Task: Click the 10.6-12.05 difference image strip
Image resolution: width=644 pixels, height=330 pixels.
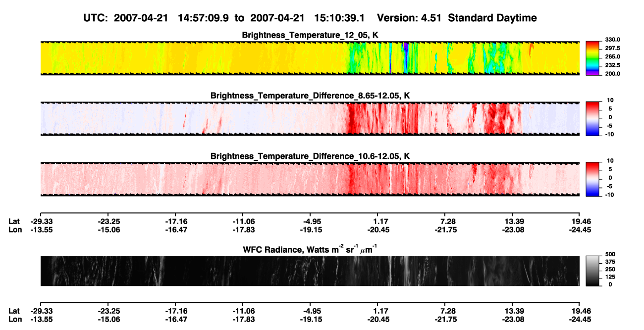Action: pos(310,179)
